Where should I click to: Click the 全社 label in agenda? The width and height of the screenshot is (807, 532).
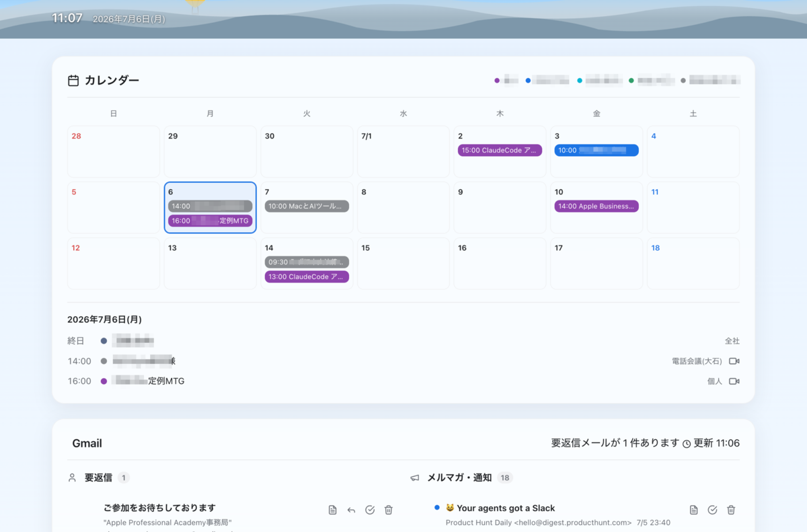732,341
